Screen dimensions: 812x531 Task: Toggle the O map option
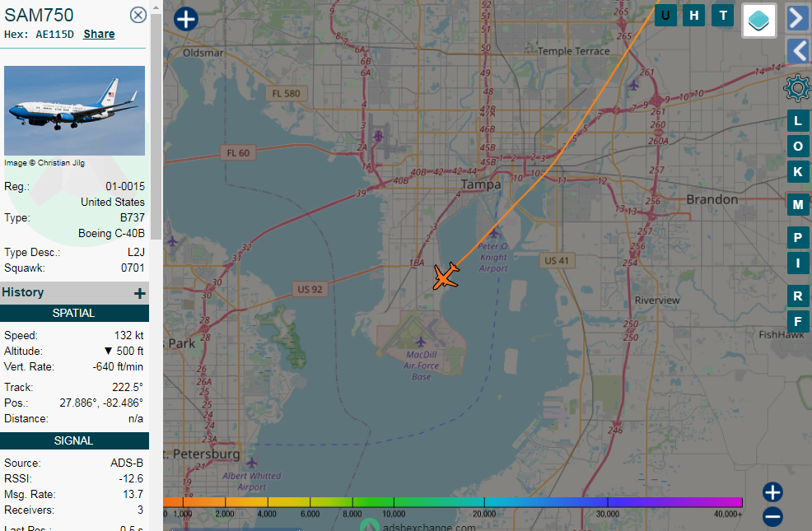click(798, 147)
